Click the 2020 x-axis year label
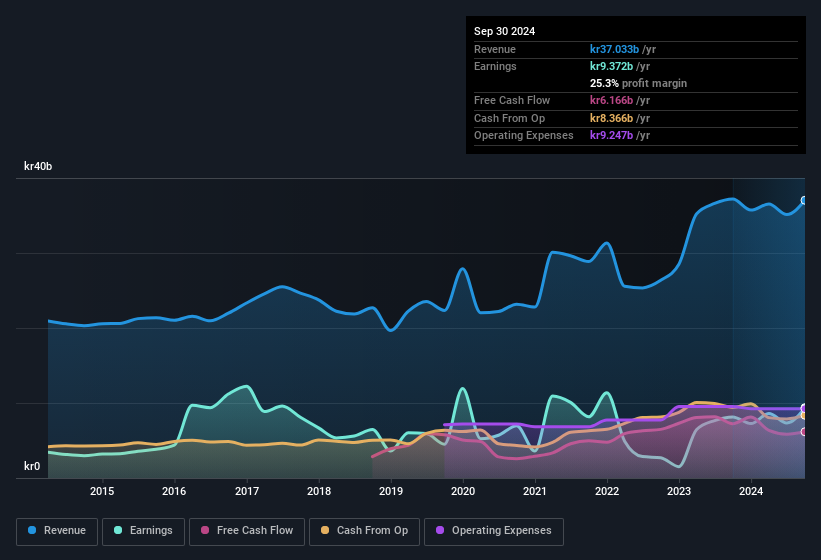Image resolution: width=821 pixels, height=560 pixels. tap(463, 491)
